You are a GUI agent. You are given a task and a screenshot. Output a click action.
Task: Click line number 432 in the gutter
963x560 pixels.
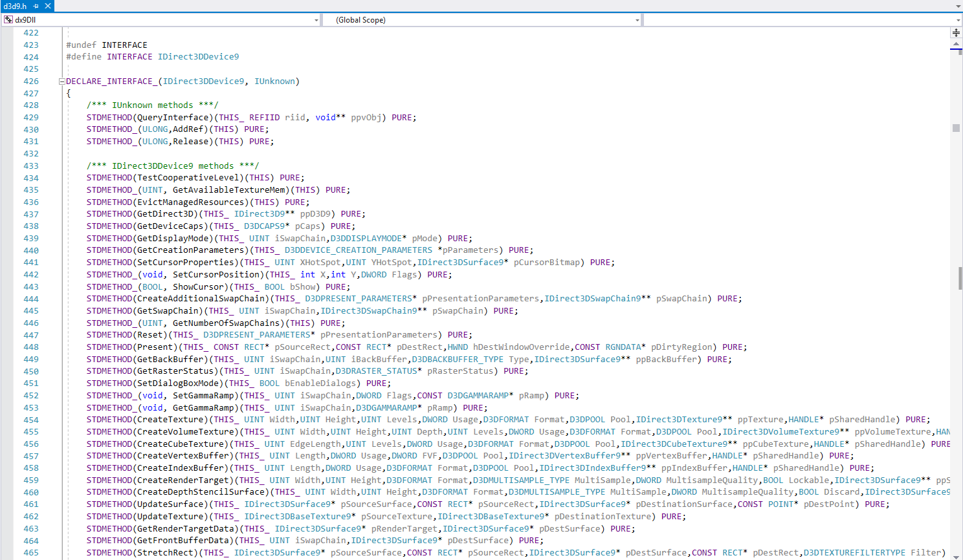[31, 154]
